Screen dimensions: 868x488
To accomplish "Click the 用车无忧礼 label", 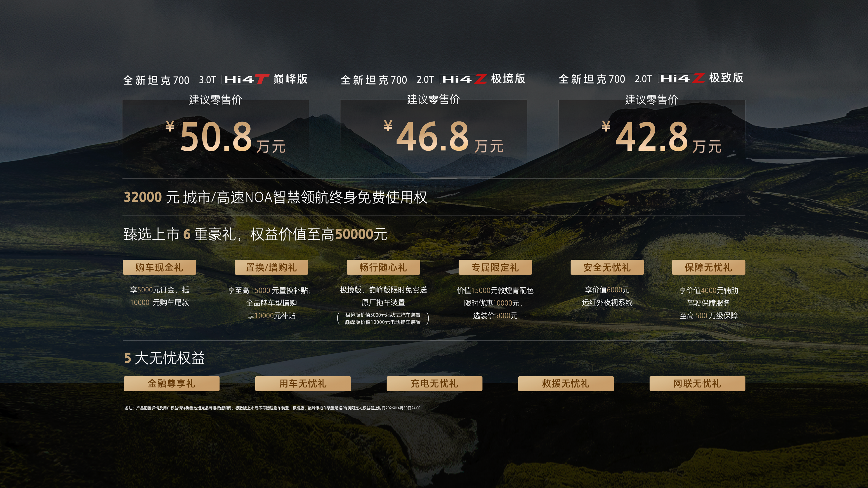I will pos(303,384).
